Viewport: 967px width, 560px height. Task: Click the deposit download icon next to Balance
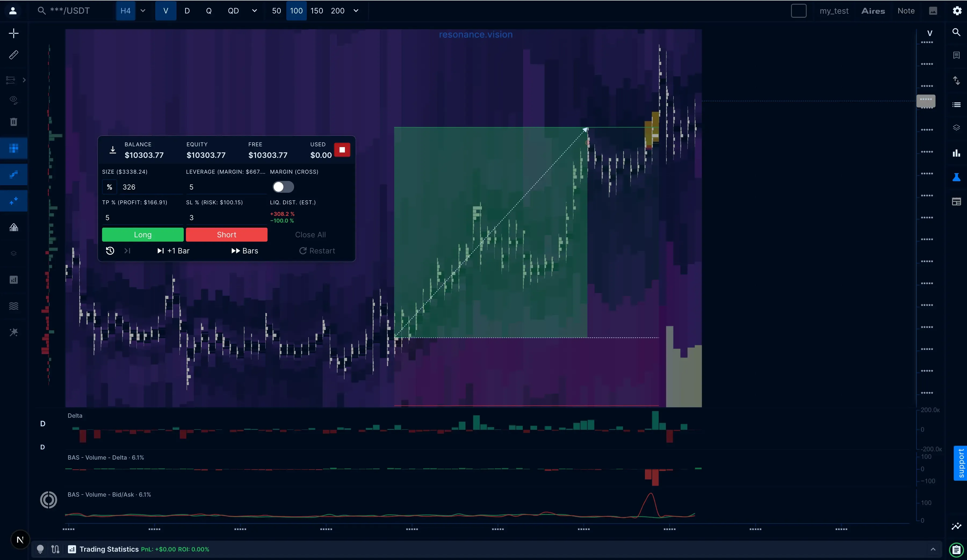pyautogui.click(x=113, y=150)
